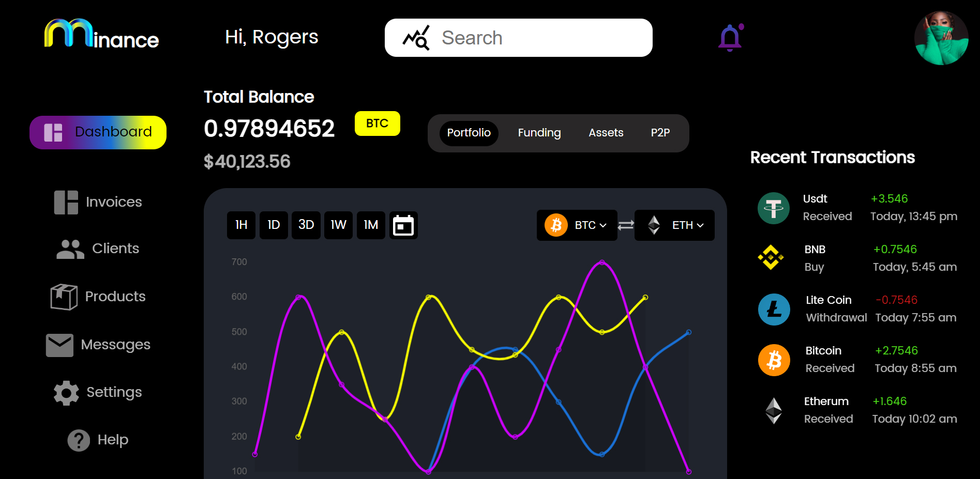Viewport: 980px width, 479px height.
Task: Click the Bitcoin icon in BTC dropdown
Action: pyautogui.click(x=556, y=225)
